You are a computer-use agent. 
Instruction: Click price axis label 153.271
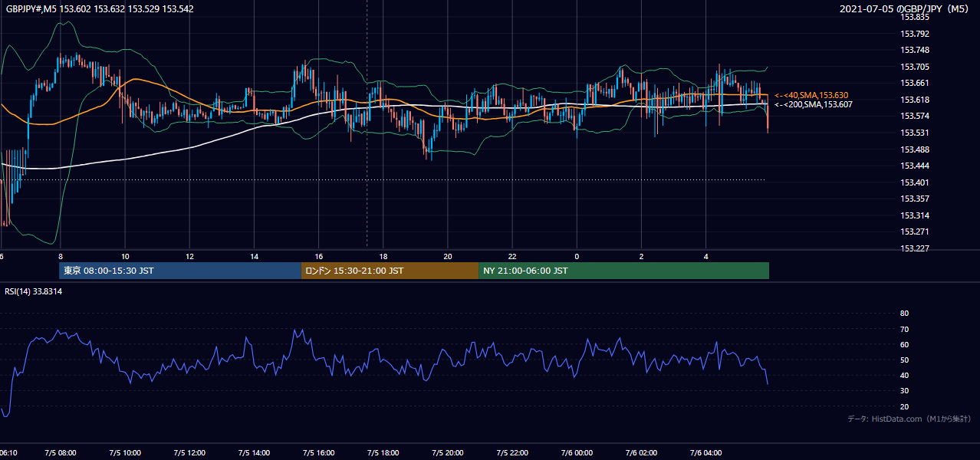[x=915, y=232]
